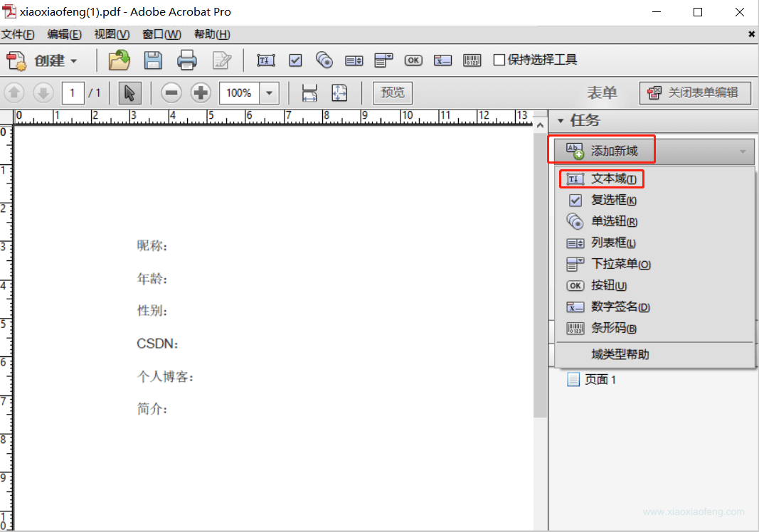The height and width of the screenshot is (532, 759).
Task: Choose 列表框(L) from the menu
Action: tap(654, 243)
